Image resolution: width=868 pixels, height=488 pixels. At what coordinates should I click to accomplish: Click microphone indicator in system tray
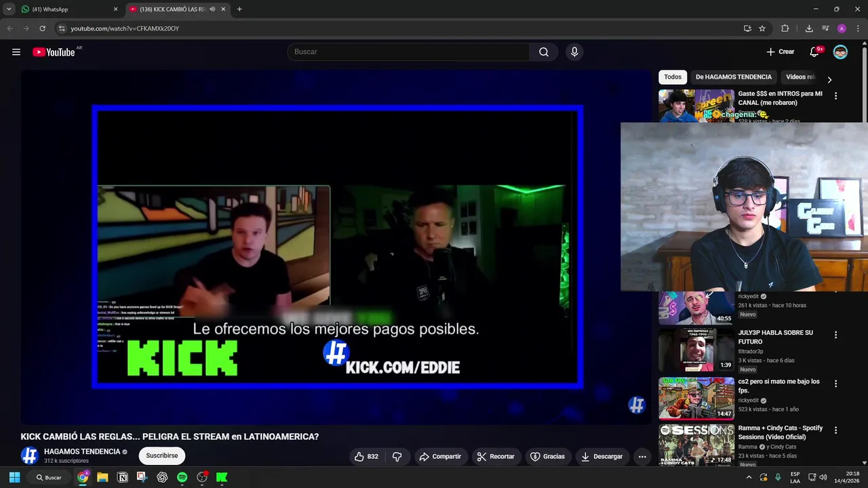778,477
